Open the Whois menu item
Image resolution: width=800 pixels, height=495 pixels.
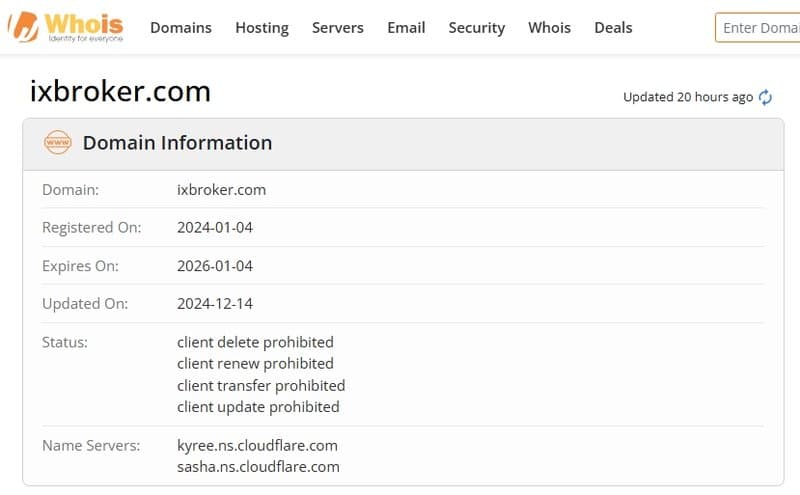coord(549,28)
